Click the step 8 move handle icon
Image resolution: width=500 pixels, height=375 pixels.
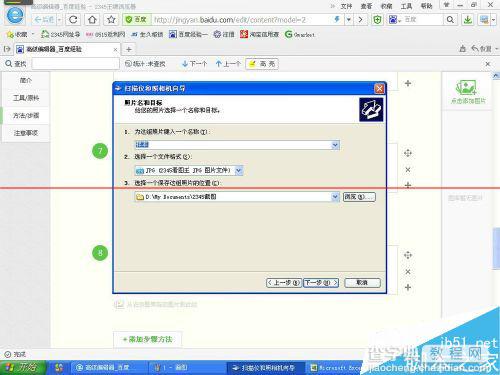[408, 255]
